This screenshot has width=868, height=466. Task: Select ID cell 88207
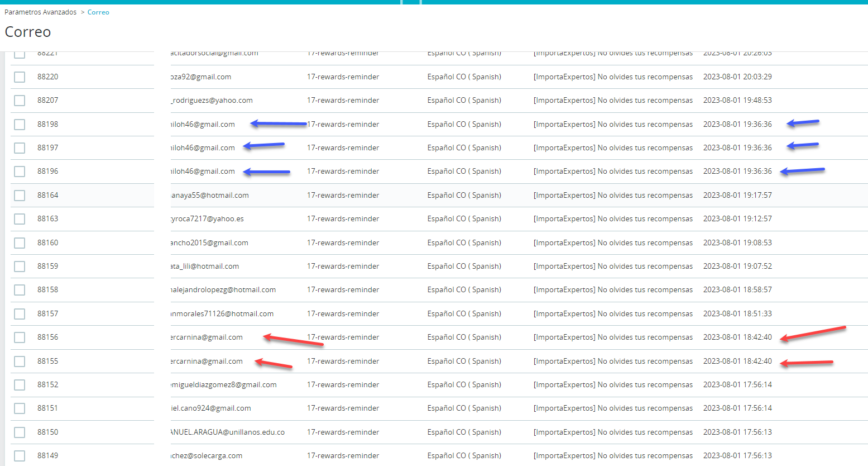48,100
